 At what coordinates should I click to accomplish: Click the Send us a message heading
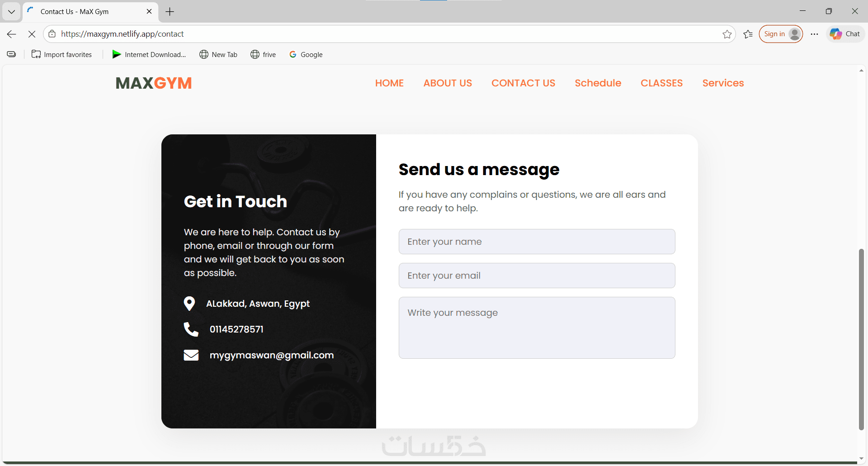tap(479, 170)
